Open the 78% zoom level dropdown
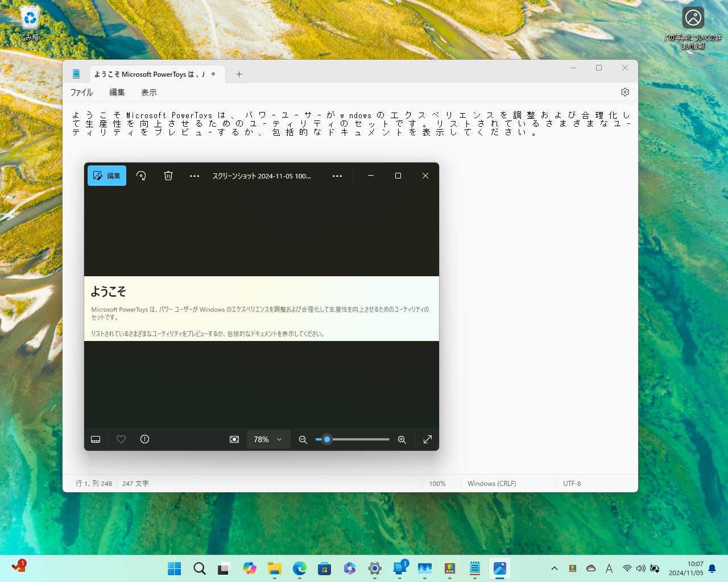This screenshot has width=728, height=582. coord(268,439)
